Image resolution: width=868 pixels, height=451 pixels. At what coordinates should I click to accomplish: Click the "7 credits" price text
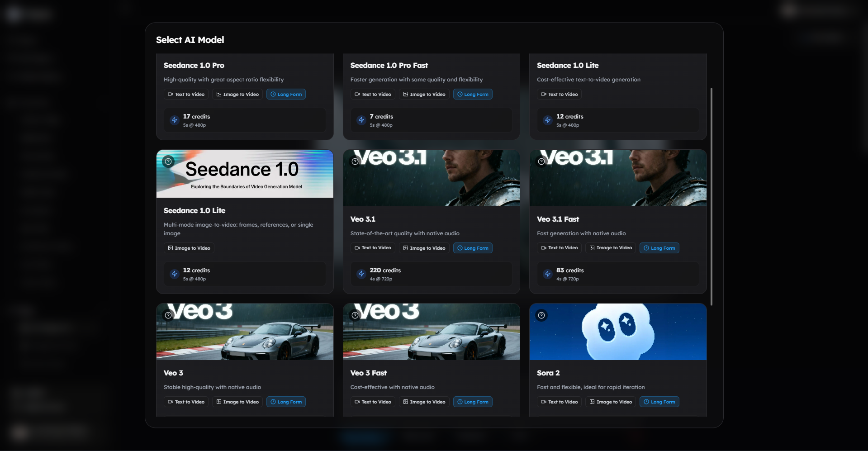tap(381, 116)
